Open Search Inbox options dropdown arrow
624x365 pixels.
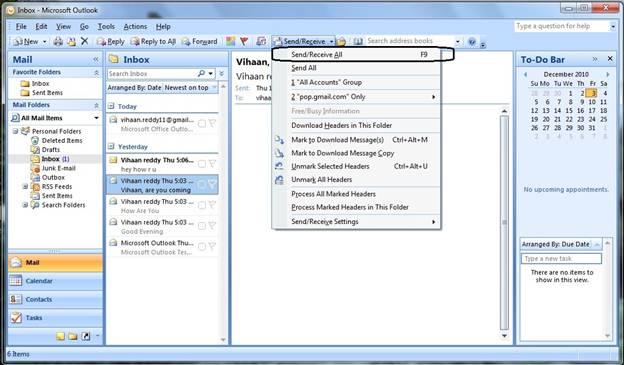211,74
